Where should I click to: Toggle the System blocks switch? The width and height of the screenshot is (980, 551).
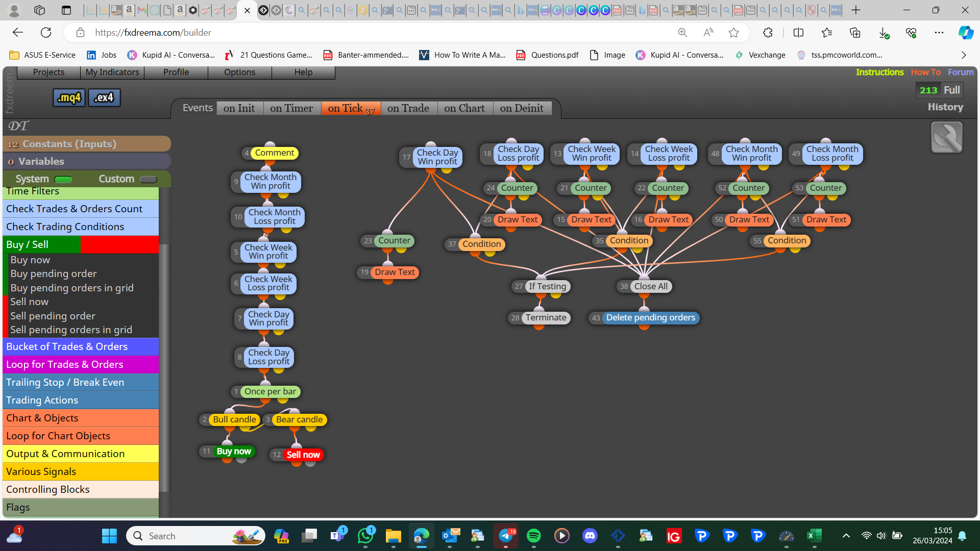63,179
